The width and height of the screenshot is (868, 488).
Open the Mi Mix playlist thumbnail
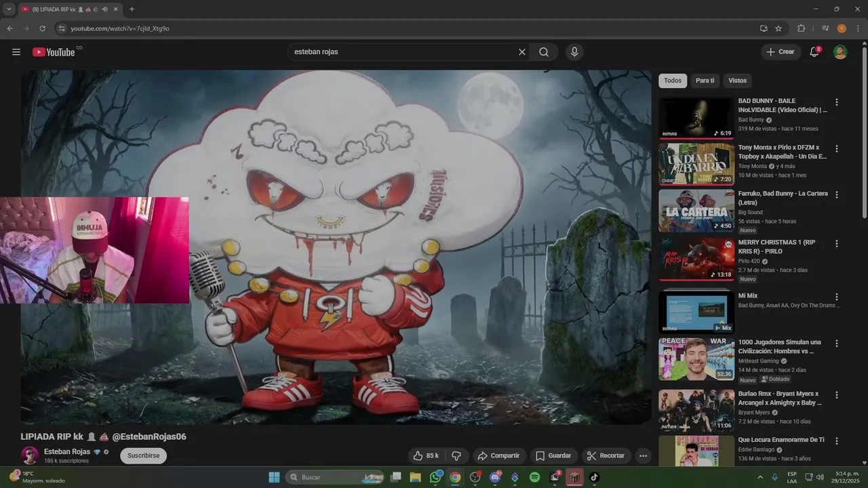[x=696, y=312]
